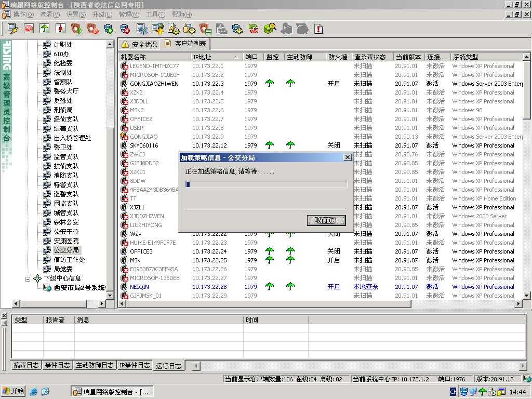This screenshot has width=532, height=399.
Task: Collapse the 下级中心信息 tree node
Action: (x=28, y=278)
